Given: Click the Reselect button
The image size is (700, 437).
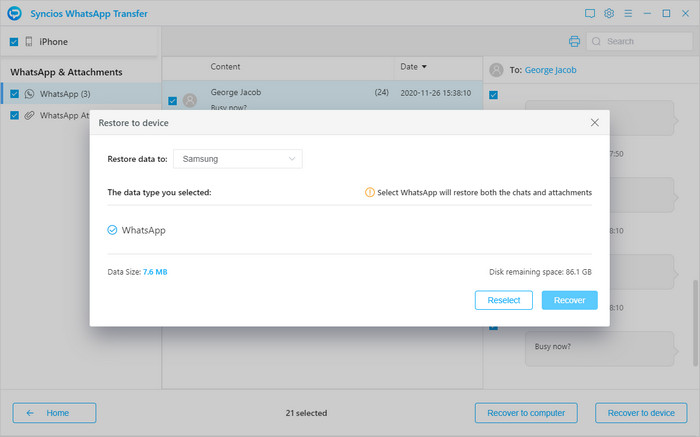Looking at the screenshot, I should [x=504, y=300].
